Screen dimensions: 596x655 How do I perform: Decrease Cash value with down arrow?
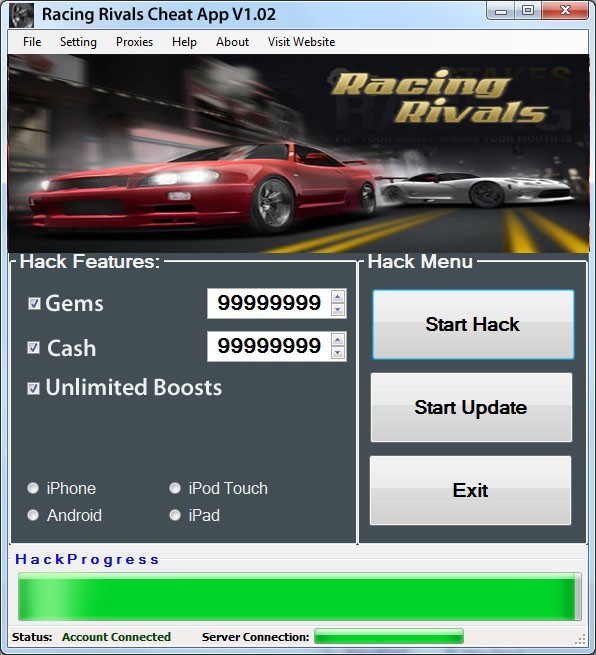click(338, 353)
